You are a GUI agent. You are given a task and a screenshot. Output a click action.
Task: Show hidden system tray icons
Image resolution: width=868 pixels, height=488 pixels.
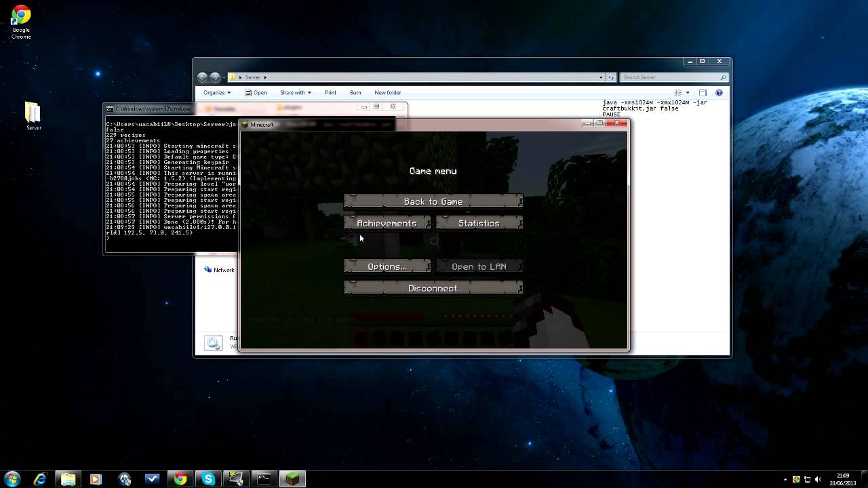[785, 480]
